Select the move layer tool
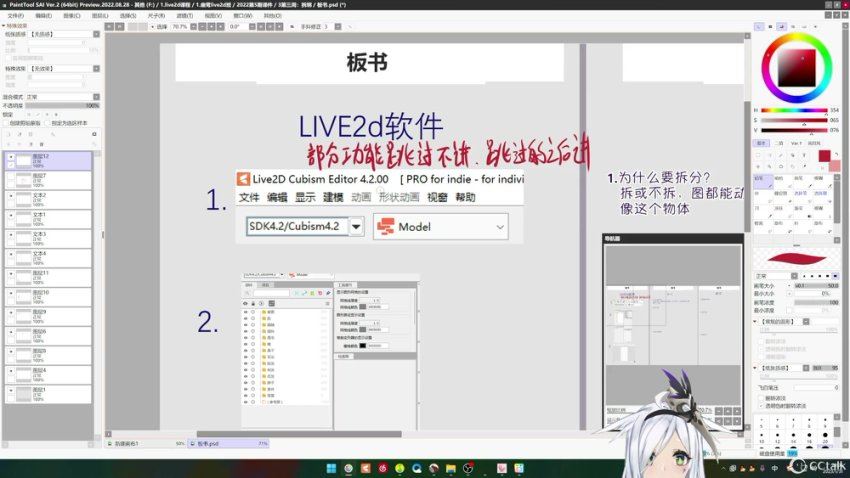The height and width of the screenshot is (478, 850). pos(758,166)
